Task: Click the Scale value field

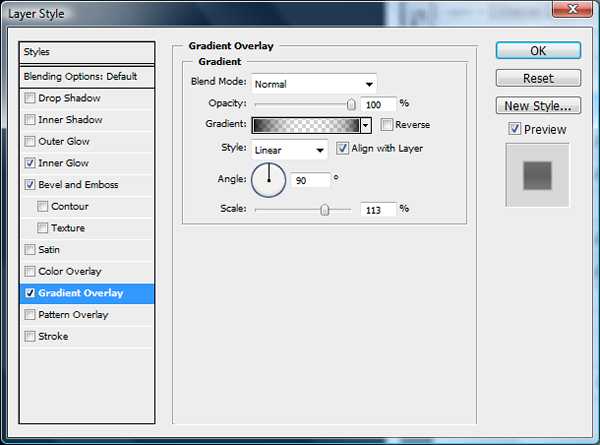Action: (378, 210)
